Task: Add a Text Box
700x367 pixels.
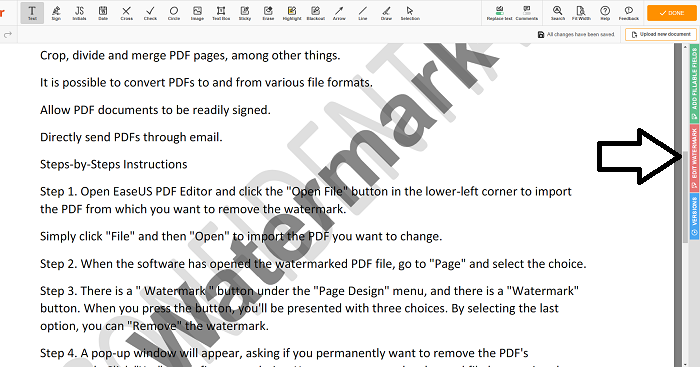Action: pos(221,13)
